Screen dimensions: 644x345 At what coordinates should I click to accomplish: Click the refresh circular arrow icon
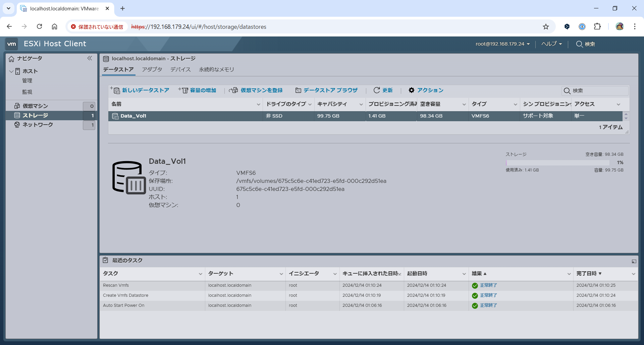point(377,90)
